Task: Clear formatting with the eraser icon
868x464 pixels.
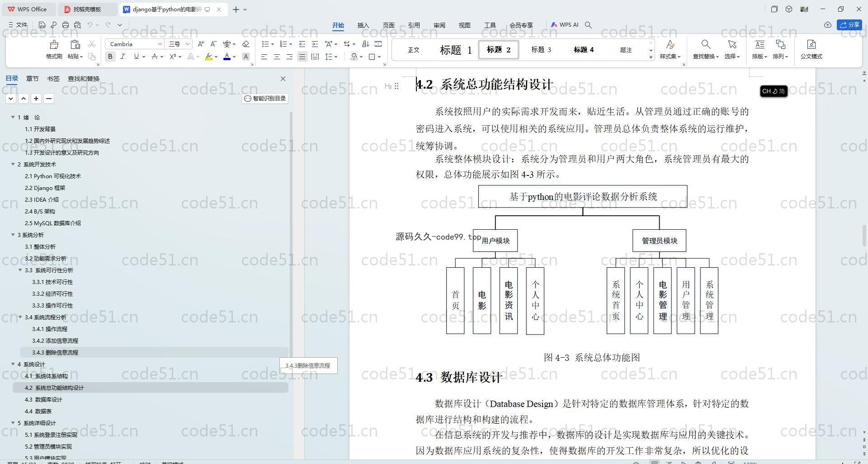Action: (245, 44)
